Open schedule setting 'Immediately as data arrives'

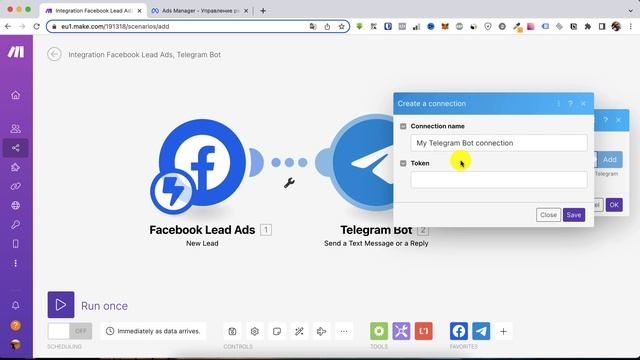click(153, 331)
